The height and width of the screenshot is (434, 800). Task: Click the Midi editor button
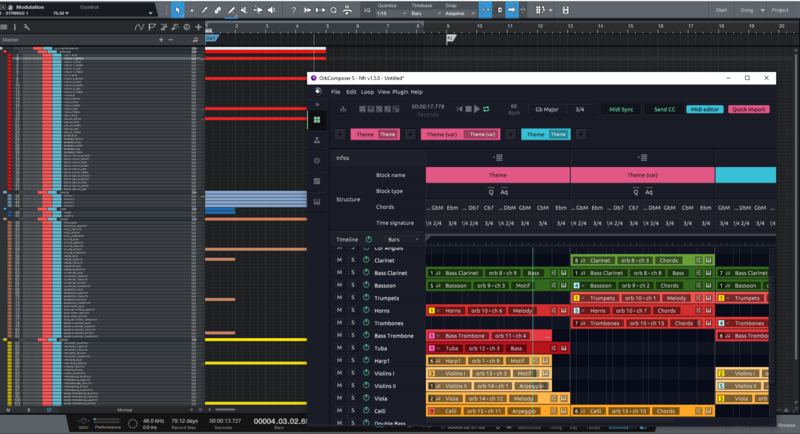point(704,109)
